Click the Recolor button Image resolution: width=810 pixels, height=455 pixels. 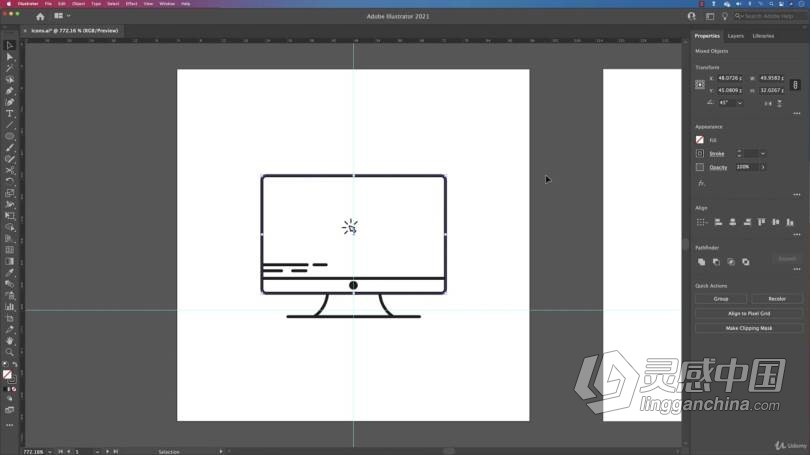click(x=777, y=299)
